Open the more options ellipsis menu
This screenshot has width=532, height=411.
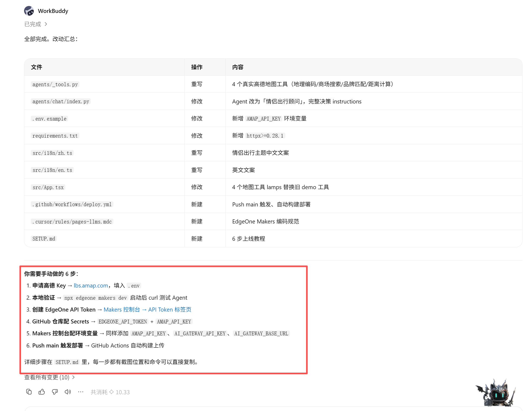81,392
